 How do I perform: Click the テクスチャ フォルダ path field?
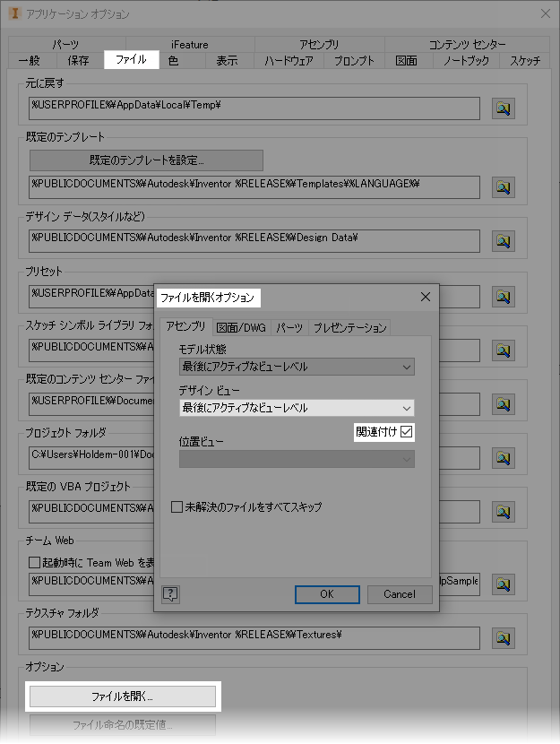point(254,637)
